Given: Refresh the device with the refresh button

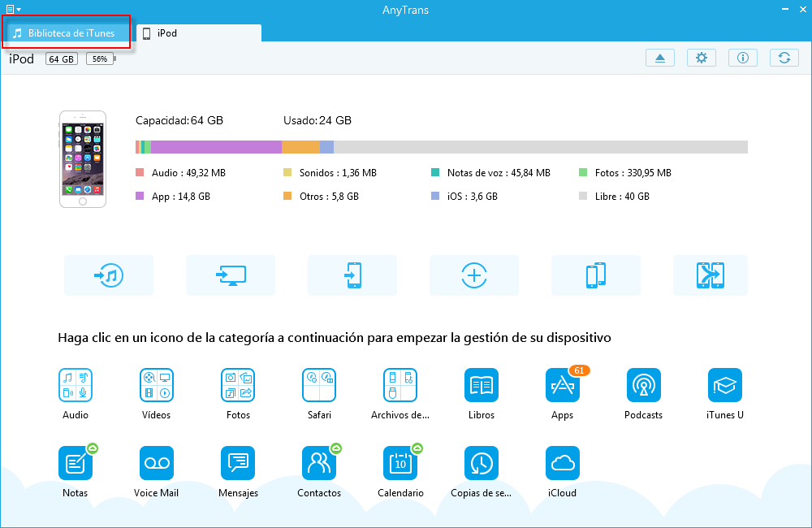Looking at the screenshot, I should (x=784, y=58).
